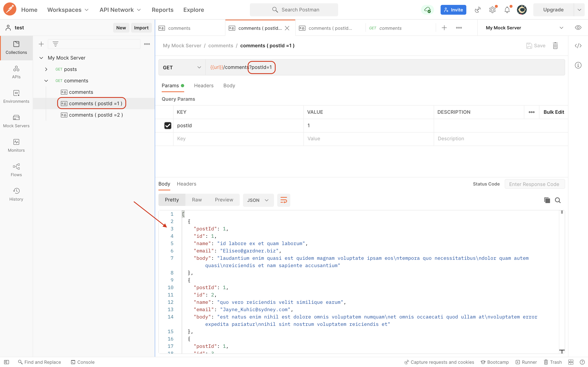Toggle line wrap in the response body
588x367 pixels.
pyautogui.click(x=284, y=200)
